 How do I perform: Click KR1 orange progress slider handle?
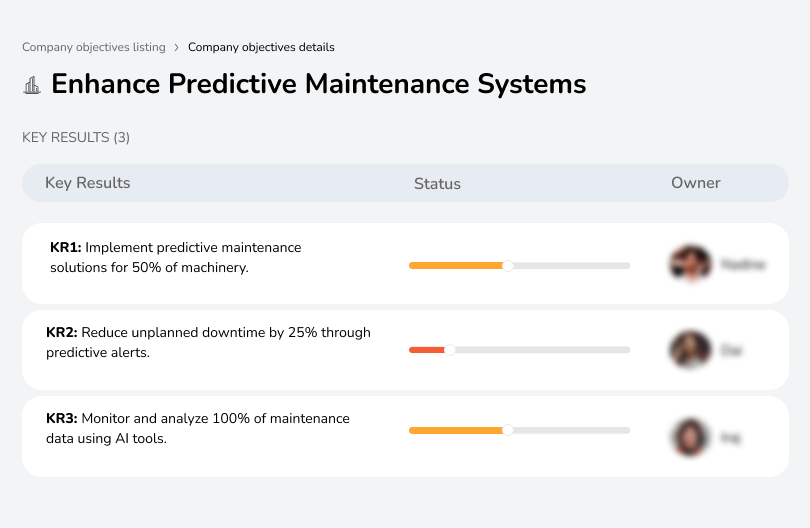pos(508,266)
